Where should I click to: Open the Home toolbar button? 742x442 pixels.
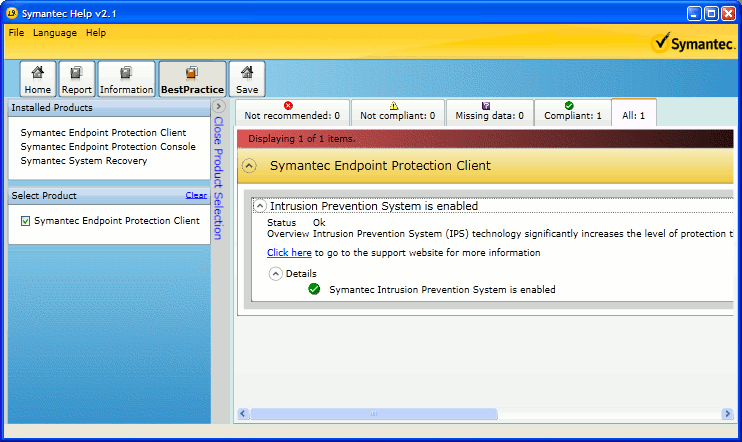pyautogui.click(x=38, y=79)
